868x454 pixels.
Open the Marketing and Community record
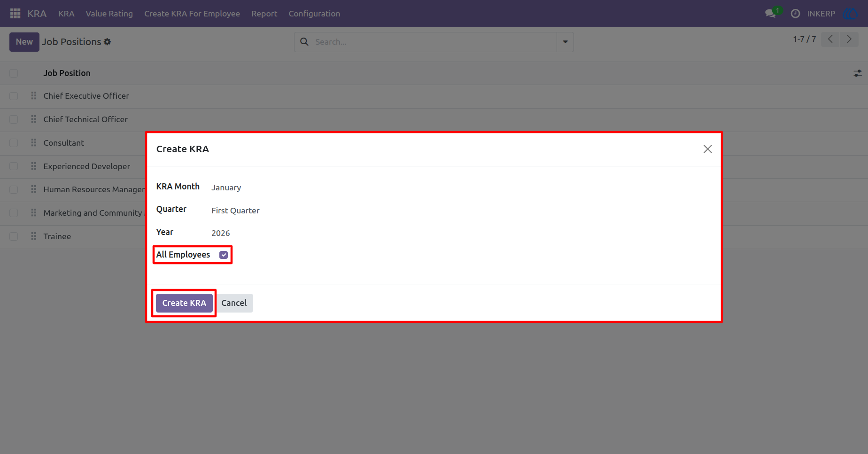pos(94,213)
